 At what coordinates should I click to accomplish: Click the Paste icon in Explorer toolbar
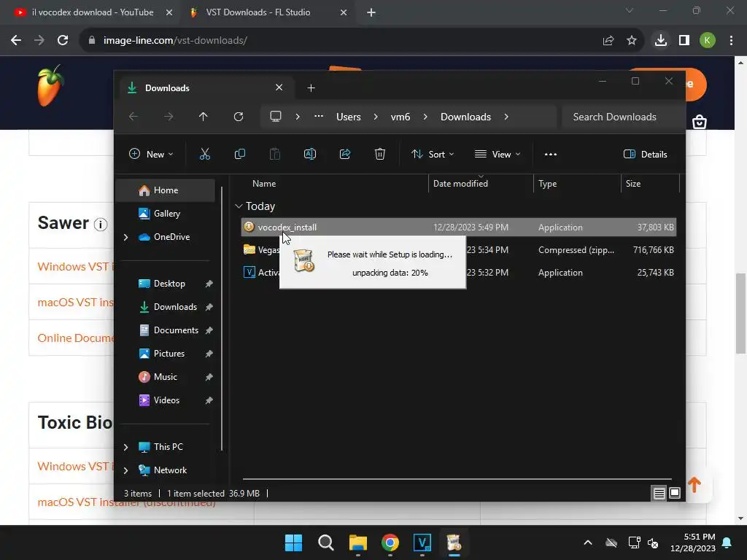tap(275, 154)
